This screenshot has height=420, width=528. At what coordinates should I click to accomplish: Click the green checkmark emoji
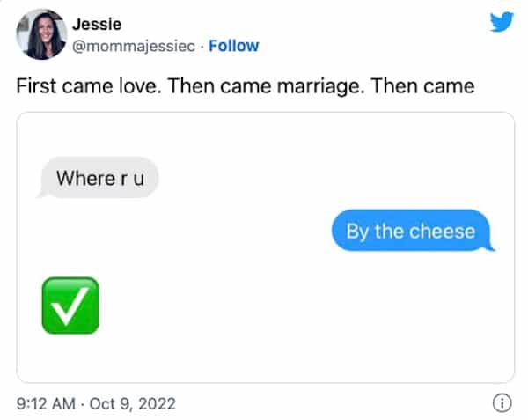tap(70, 306)
